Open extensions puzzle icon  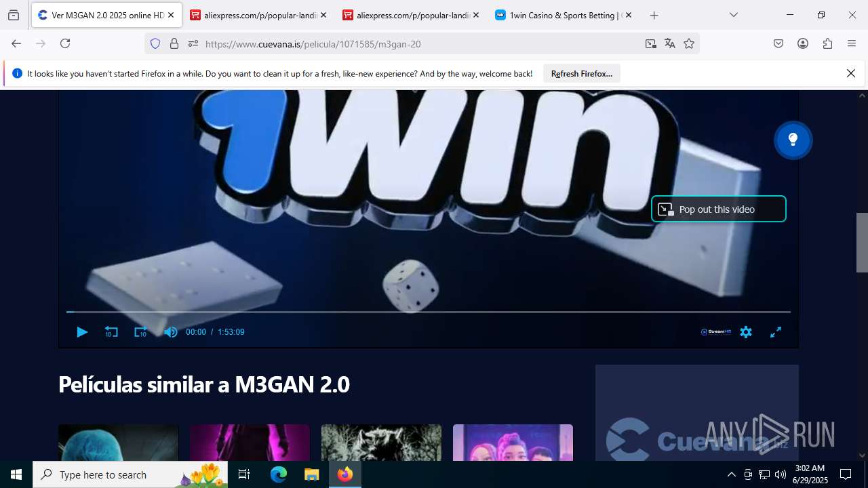click(x=827, y=43)
